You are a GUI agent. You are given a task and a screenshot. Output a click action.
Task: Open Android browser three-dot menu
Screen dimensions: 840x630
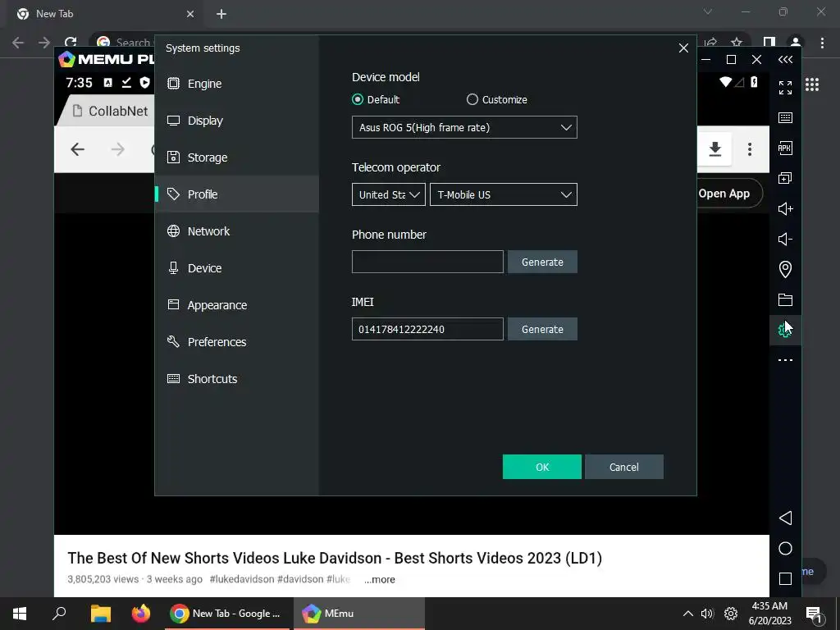tap(750, 149)
